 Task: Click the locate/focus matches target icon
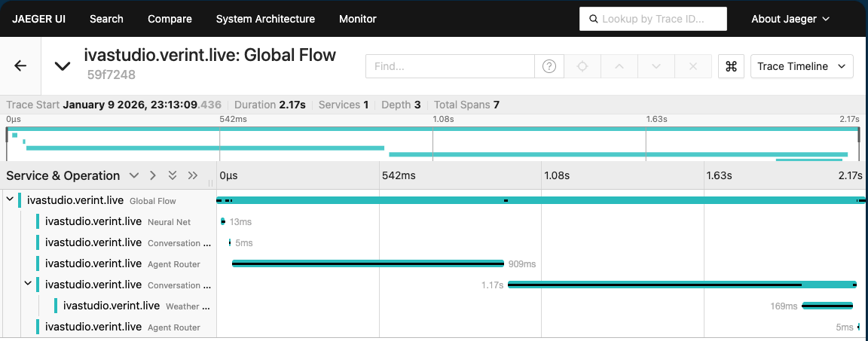pos(582,66)
